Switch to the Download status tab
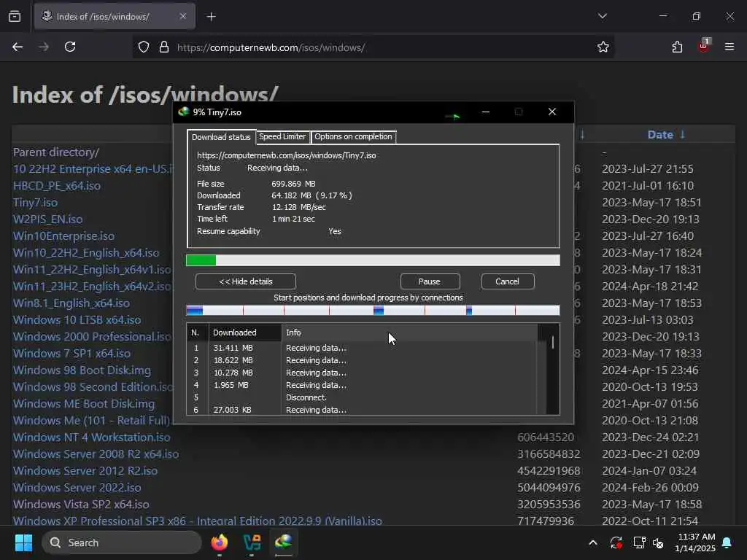The width and height of the screenshot is (747, 560). [x=221, y=137]
